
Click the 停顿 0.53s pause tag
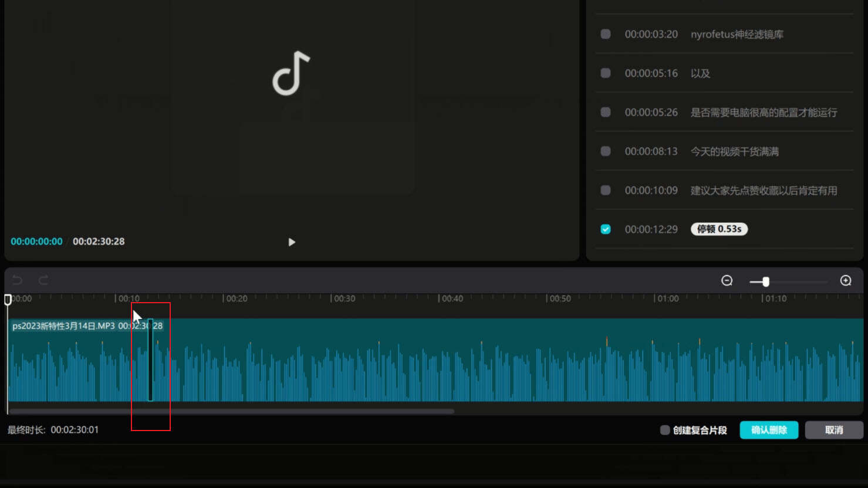[719, 229]
